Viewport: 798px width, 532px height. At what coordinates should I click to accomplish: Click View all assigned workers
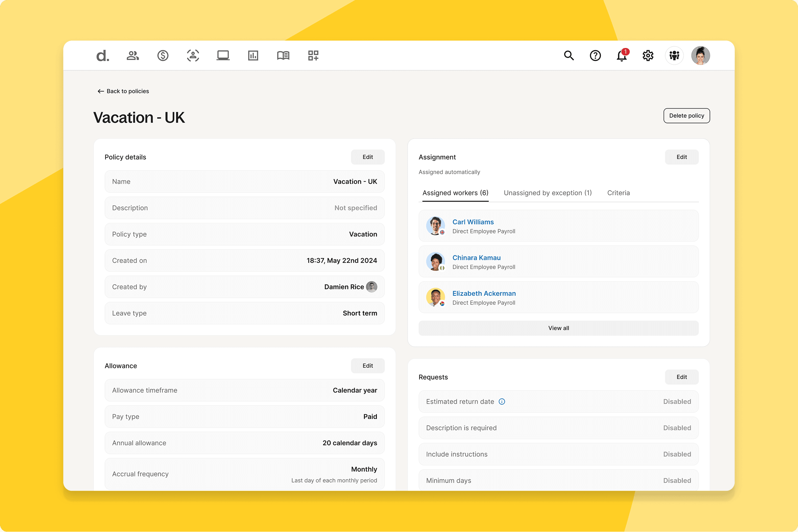558,328
